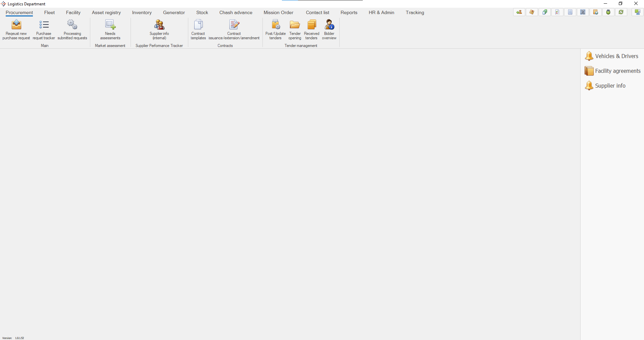
Task: Open Processing submitted requests
Action: tap(72, 25)
